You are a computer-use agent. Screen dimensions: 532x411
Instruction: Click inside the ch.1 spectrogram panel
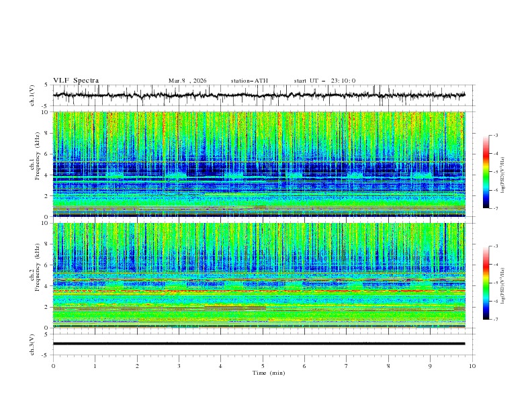(259, 164)
